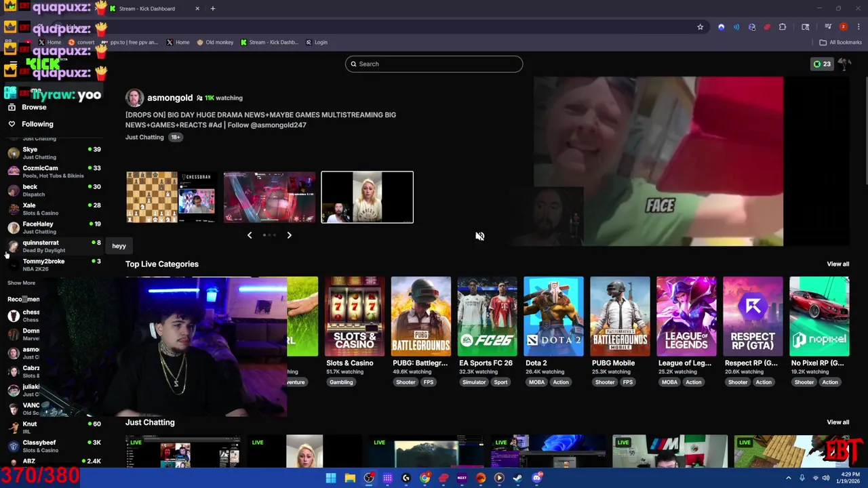868x488 pixels.
Task: Open the Stream - Kick Dashb... bookmark
Action: 269,42
